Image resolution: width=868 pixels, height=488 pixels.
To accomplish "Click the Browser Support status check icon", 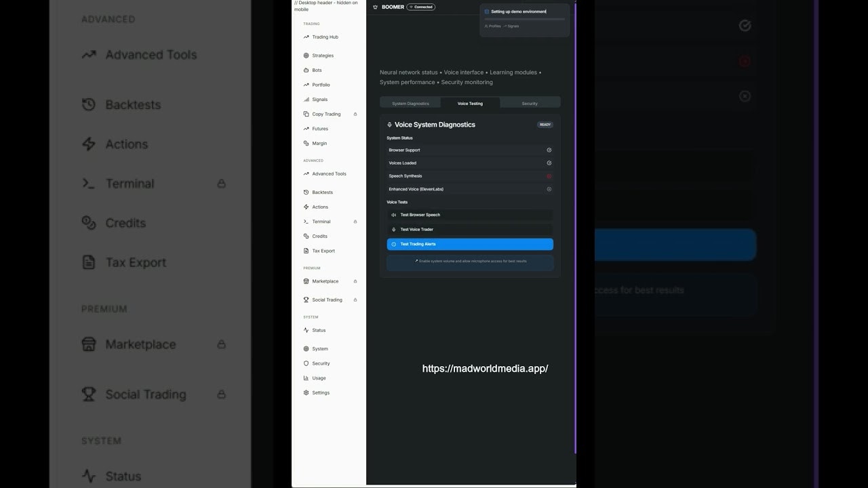I will (549, 150).
